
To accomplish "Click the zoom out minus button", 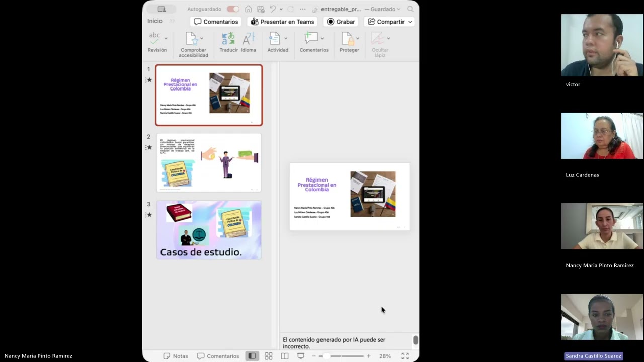I will [314, 356].
